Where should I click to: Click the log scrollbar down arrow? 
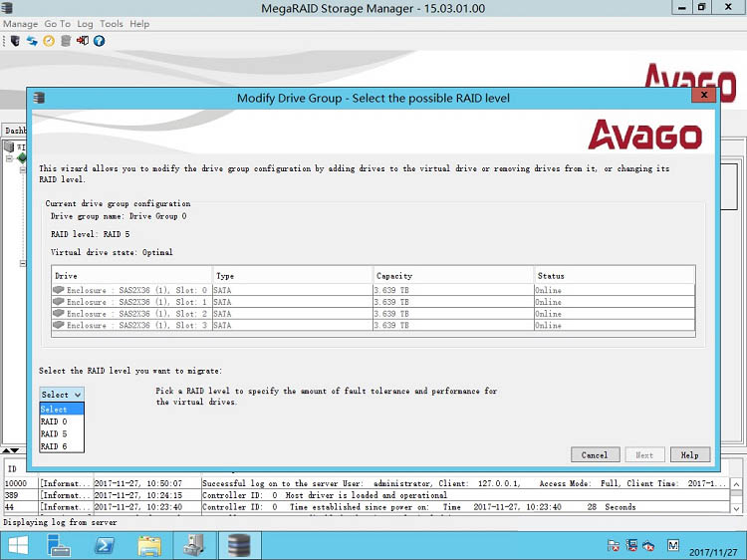(x=736, y=508)
